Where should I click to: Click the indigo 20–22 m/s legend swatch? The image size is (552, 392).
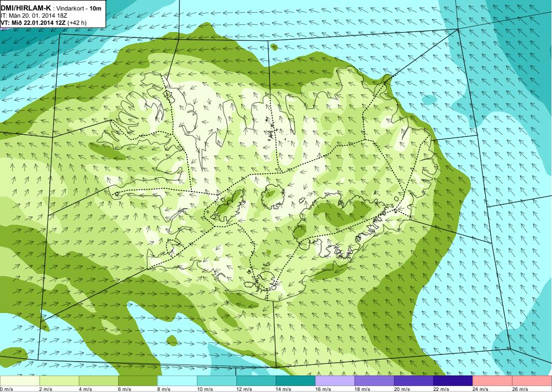[414, 381]
